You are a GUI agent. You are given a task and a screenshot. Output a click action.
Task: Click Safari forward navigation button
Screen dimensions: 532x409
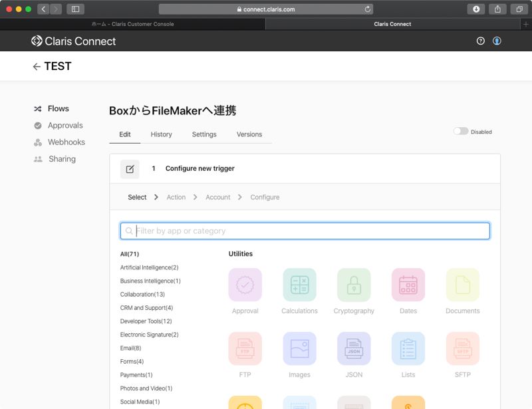click(56, 9)
